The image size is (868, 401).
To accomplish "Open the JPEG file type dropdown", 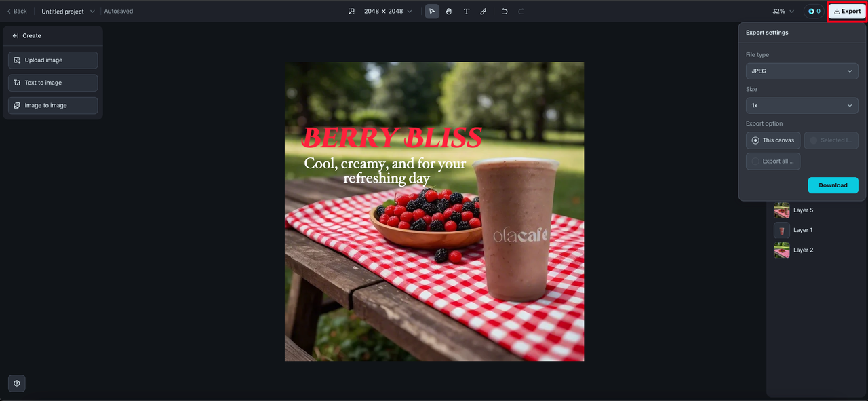I will pos(802,71).
